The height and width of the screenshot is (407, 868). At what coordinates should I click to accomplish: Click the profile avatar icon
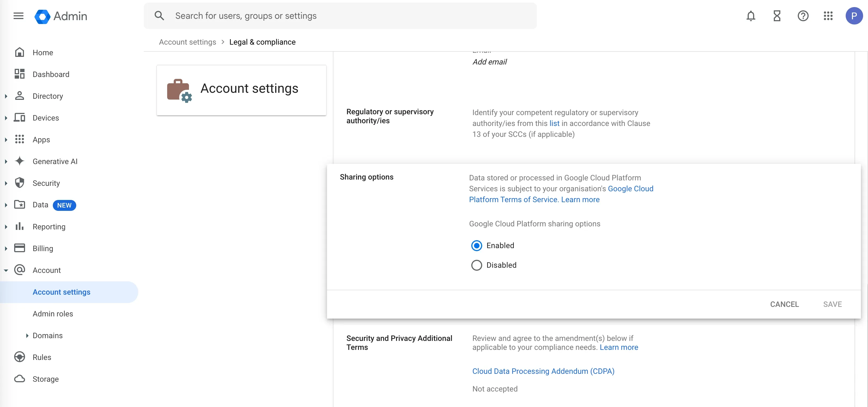coord(854,16)
